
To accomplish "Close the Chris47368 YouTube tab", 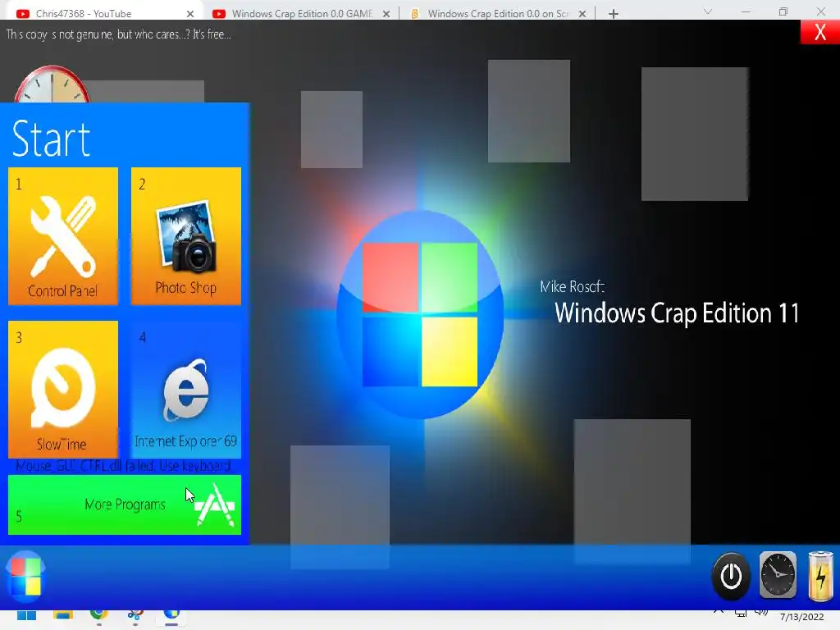I will click(190, 14).
